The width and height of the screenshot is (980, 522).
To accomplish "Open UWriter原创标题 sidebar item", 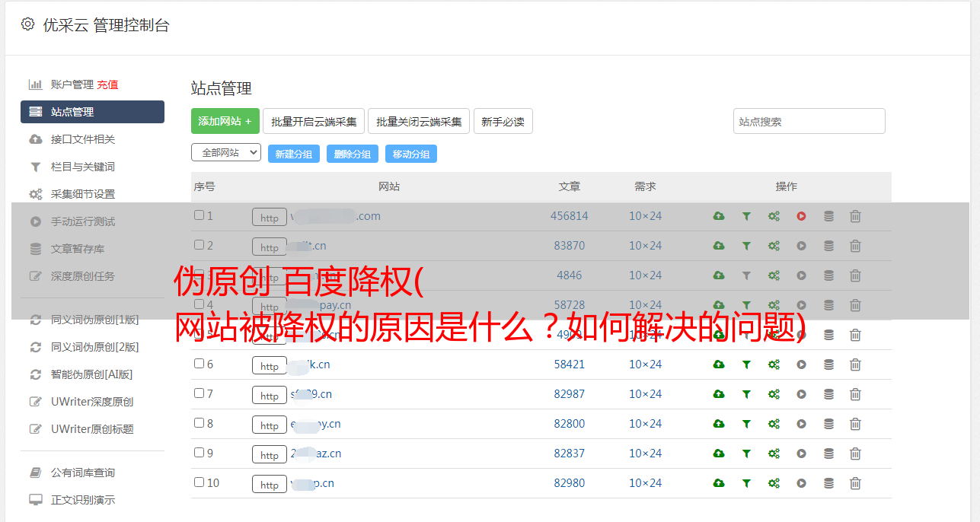I will click(92, 429).
